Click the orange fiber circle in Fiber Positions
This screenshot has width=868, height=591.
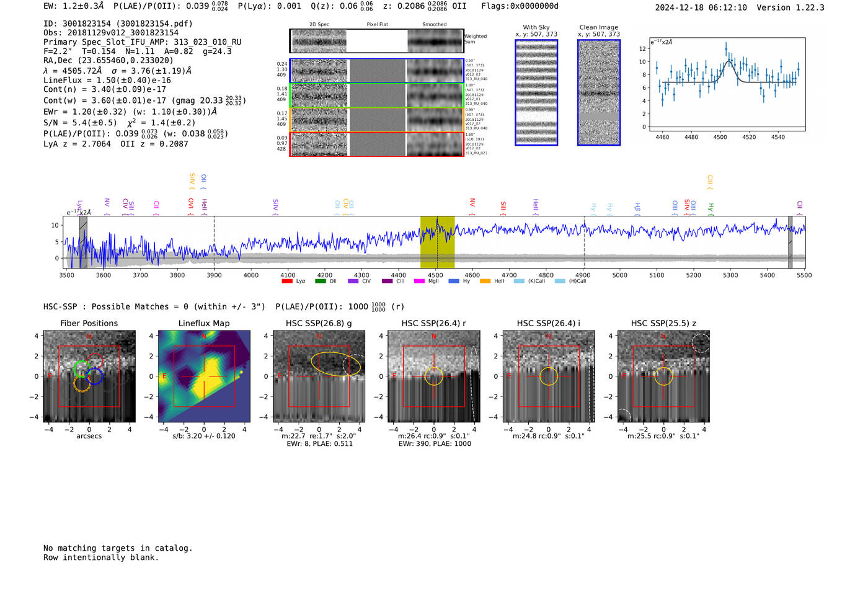(82, 383)
